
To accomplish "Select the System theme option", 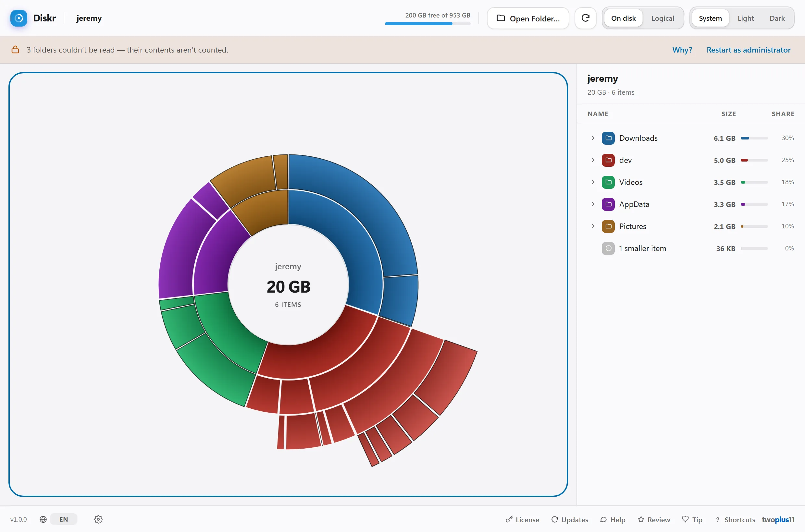I will coord(710,18).
